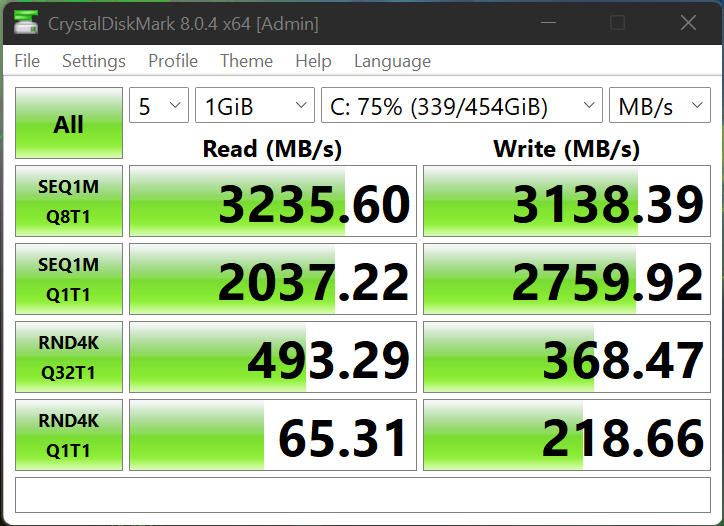
Task: Expand the test size dropdown showing 1GiB
Action: (x=255, y=105)
